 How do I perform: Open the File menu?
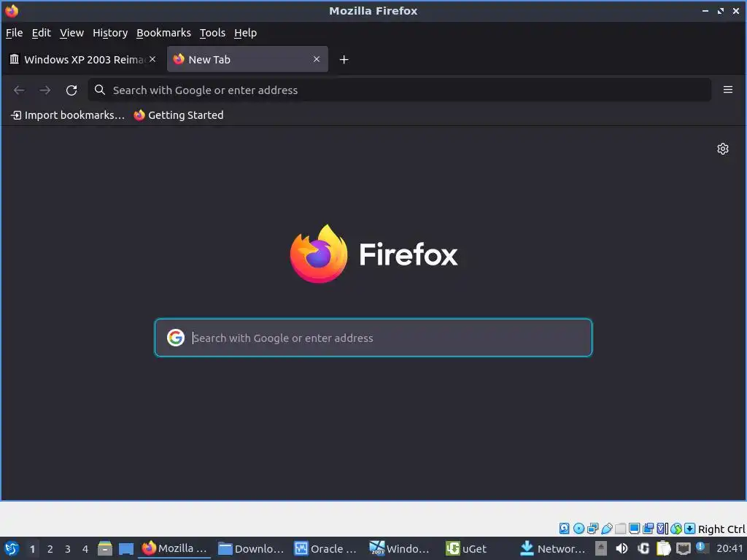click(15, 33)
